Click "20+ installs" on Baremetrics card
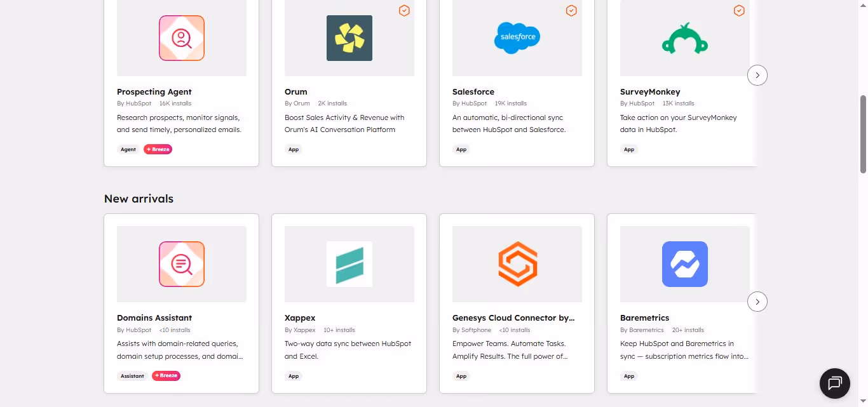868x407 pixels. (688, 330)
